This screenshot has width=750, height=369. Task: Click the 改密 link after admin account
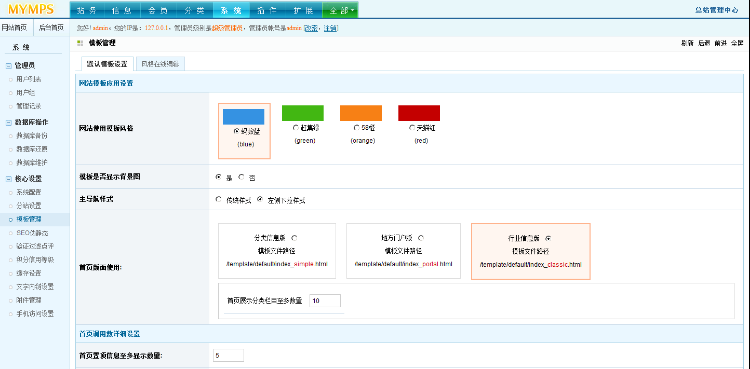311,28
